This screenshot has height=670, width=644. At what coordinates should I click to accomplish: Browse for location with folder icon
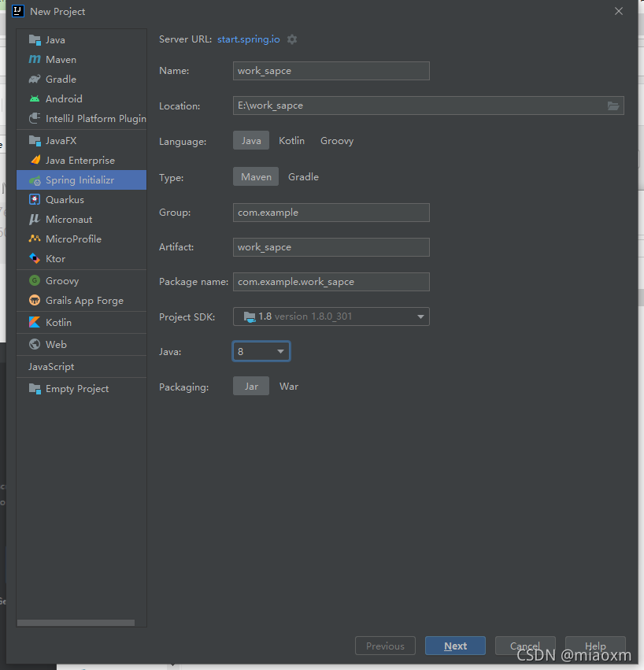click(613, 105)
